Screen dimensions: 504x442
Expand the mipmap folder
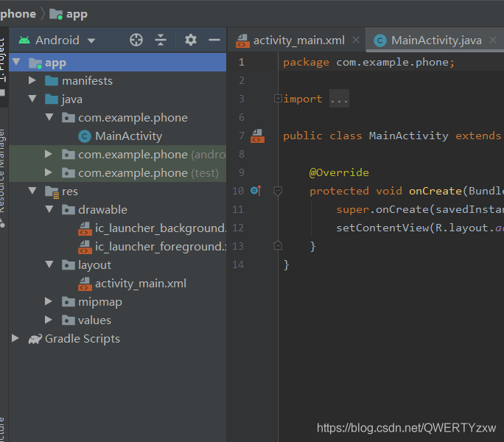(49, 302)
